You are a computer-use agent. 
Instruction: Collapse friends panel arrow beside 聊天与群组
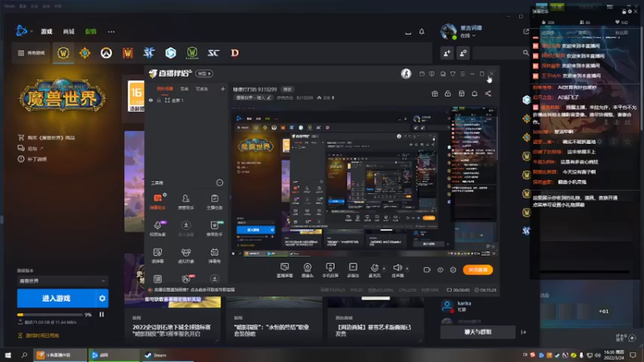click(523, 332)
